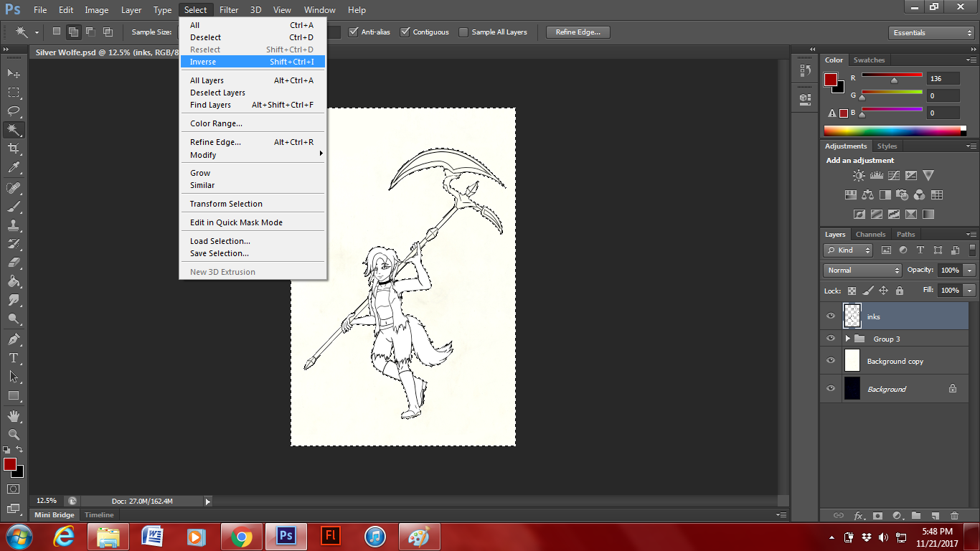980x551 pixels.
Task: Expand the Group 3 layer folder
Action: point(847,339)
